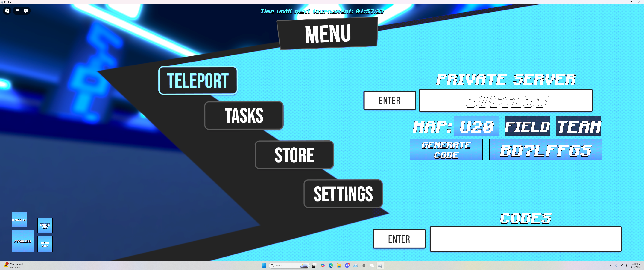
Task: Open the Windows Start menu
Action: (264, 265)
